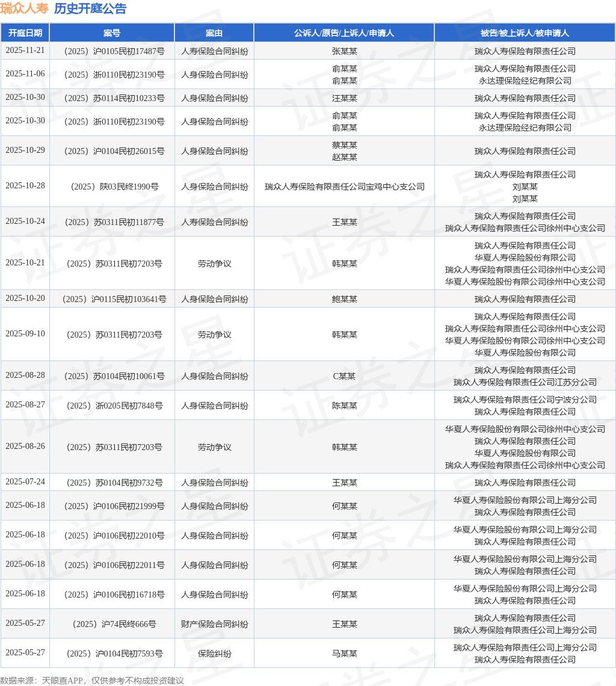This screenshot has height=686, width=616.
Task: Select date cell 2025-11-21
Action: coord(25,51)
